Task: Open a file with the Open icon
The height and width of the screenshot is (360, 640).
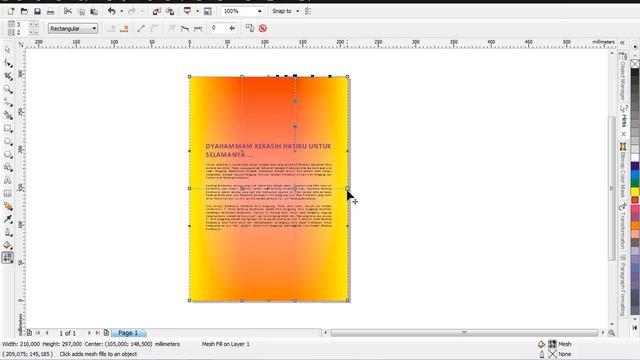Action: coord(24,11)
